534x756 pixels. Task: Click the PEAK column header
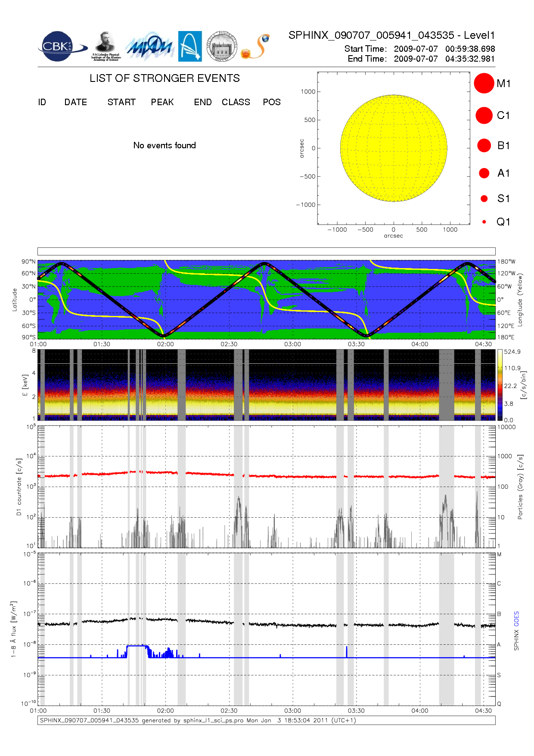coord(162,102)
